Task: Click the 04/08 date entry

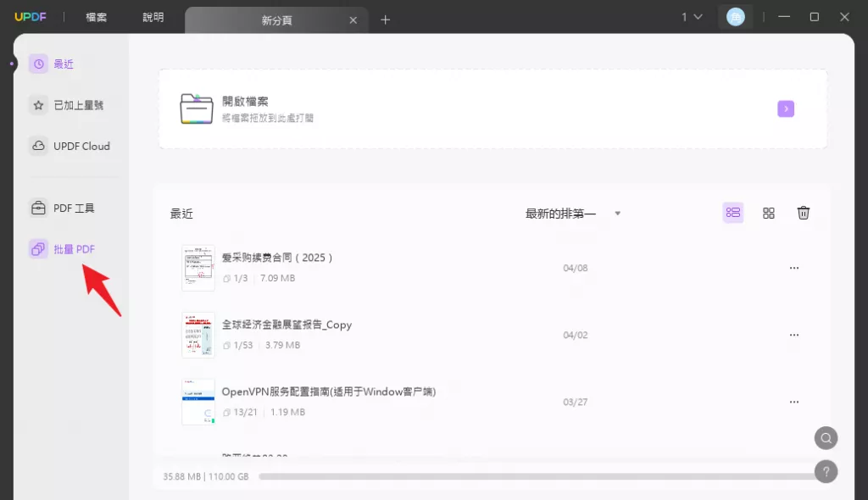Action: [576, 268]
